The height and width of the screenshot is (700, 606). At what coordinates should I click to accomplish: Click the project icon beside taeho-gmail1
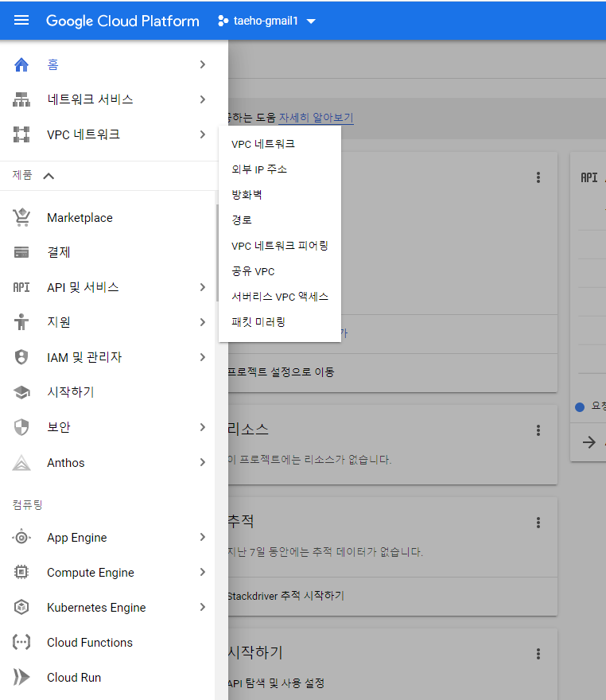pos(223,21)
